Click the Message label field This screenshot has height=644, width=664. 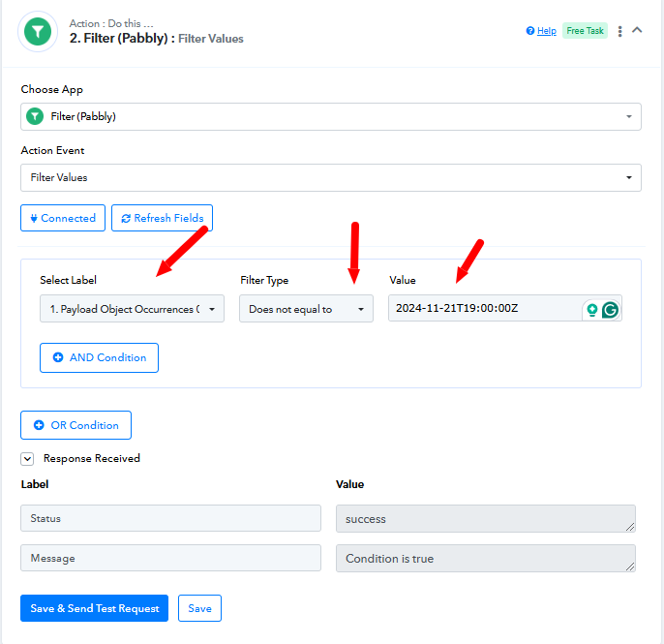click(170, 558)
